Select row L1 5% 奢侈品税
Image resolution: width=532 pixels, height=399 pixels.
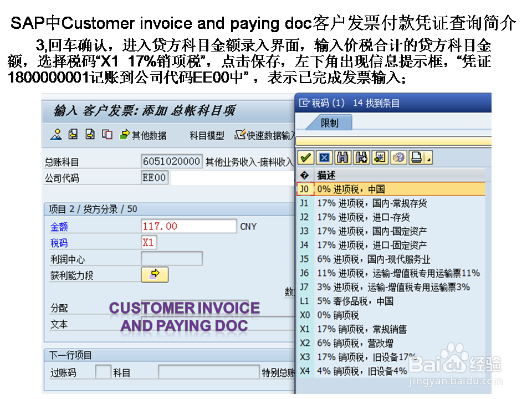pyautogui.click(x=391, y=301)
